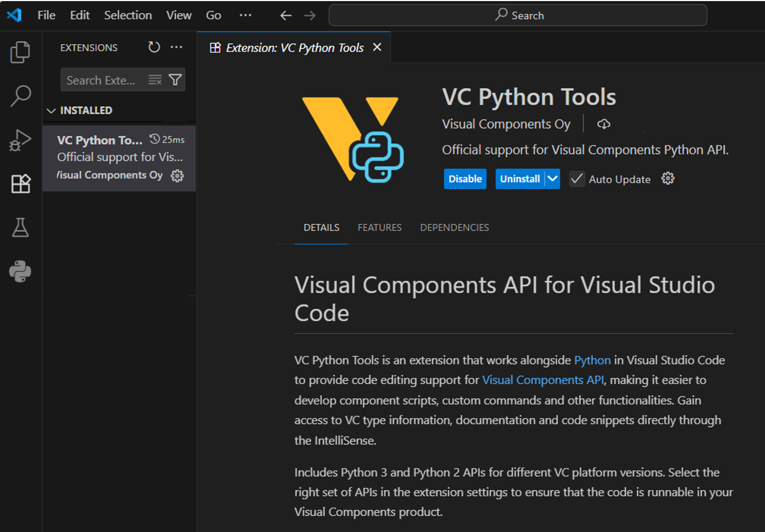Open the extensions filter funnel
Image resolution: width=765 pixels, height=532 pixels.
[x=175, y=80]
